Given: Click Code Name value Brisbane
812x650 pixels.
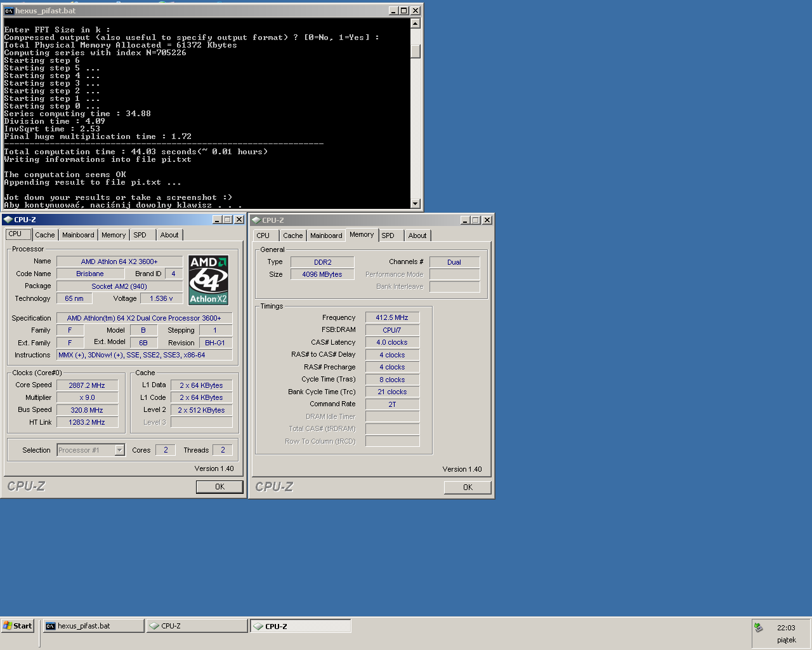Looking at the screenshot, I should click(90, 274).
